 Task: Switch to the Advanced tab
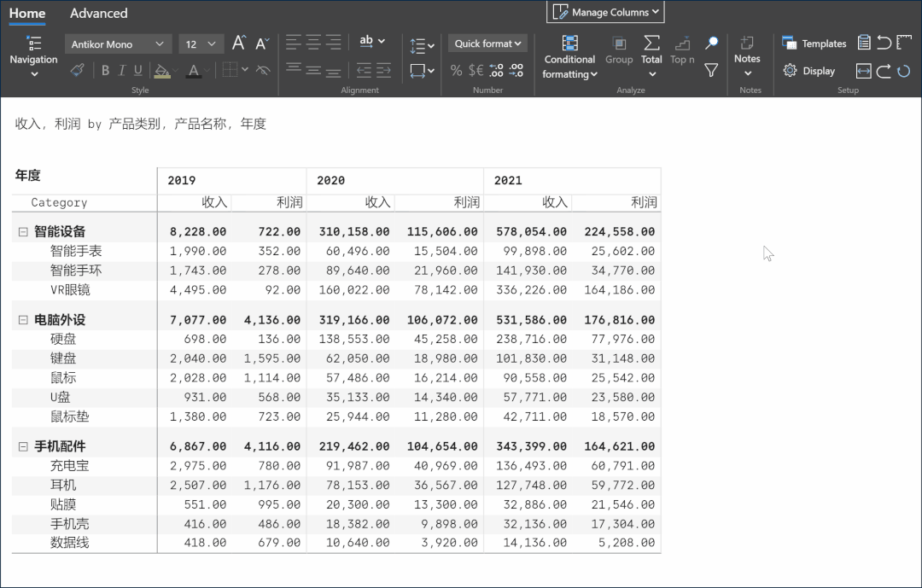pyautogui.click(x=99, y=13)
